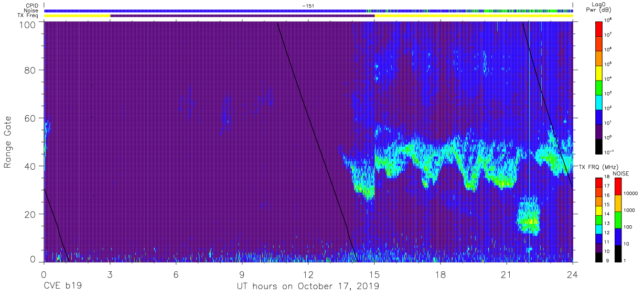
Task: Click the black diagonal line near 23 UT
Action: (x=547, y=105)
